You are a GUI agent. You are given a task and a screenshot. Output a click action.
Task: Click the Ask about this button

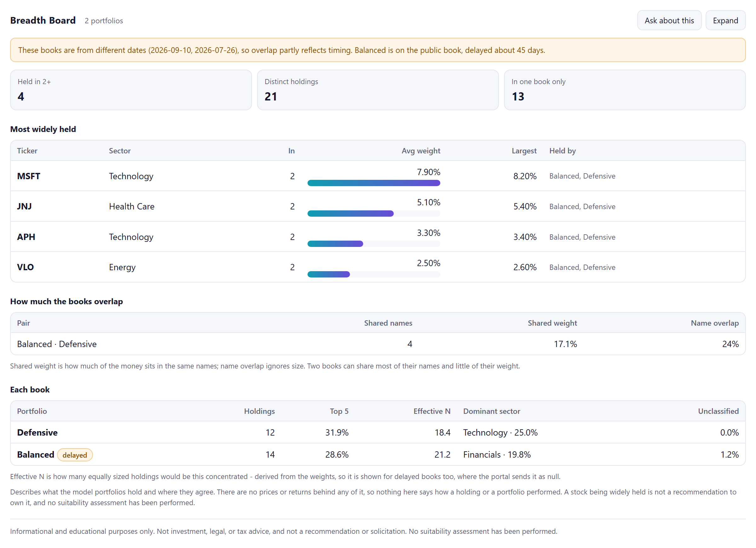pos(669,20)
